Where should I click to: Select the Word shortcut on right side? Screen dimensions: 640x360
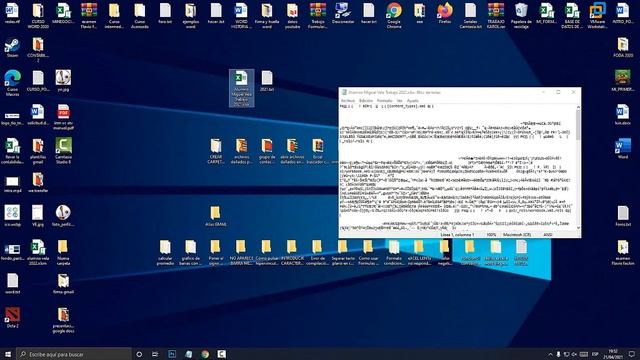coord(623,149)
